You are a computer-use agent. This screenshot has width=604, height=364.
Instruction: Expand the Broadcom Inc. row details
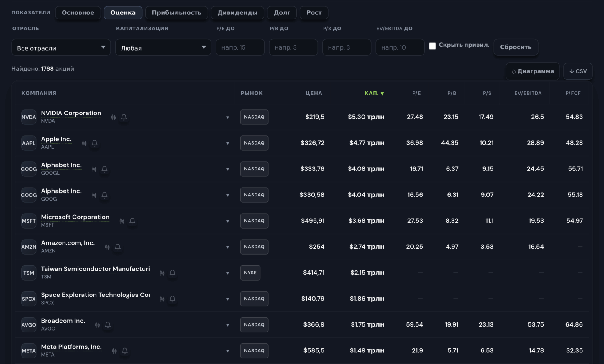(x=228, y=325)
